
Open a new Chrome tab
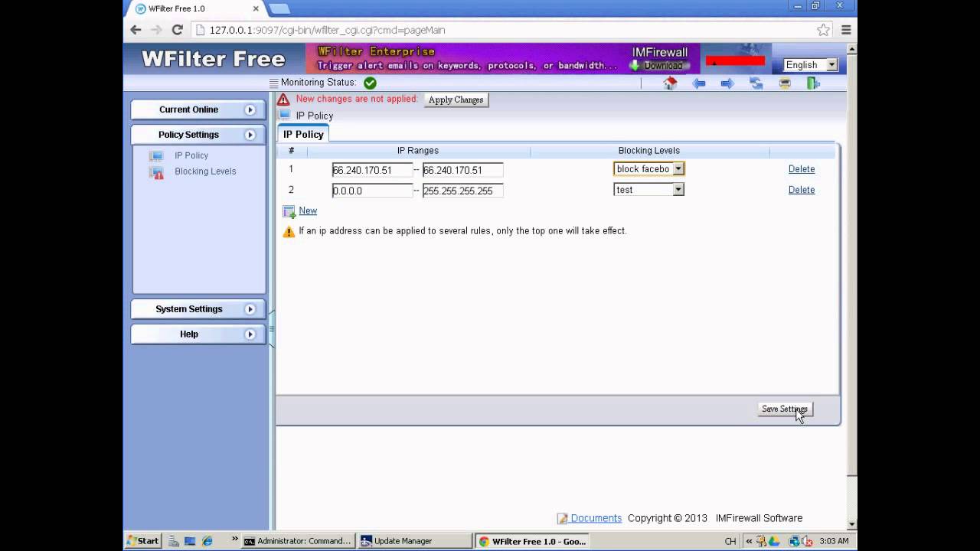(279, 8)
